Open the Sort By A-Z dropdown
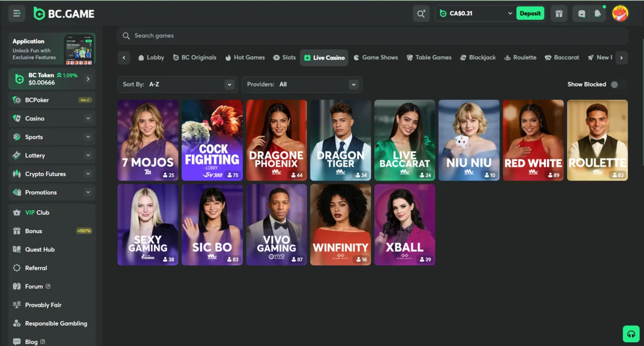Screen dimensions: 644x346 [177, 84]
